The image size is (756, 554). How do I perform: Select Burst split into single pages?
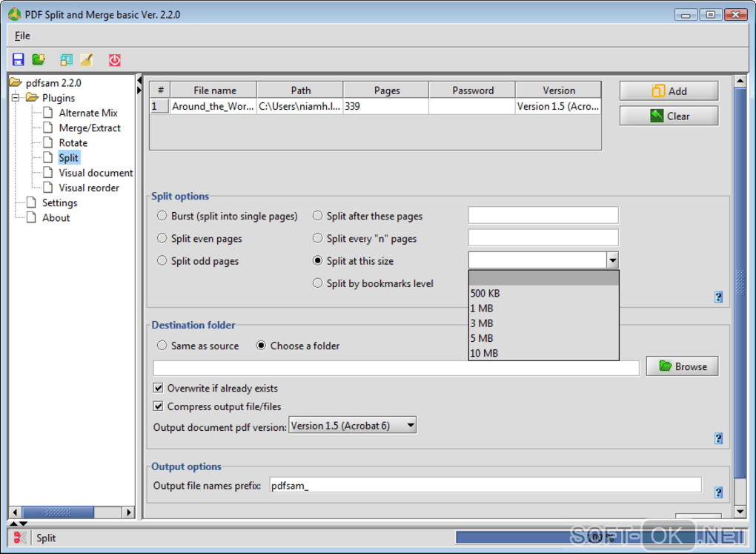[162, 216]
